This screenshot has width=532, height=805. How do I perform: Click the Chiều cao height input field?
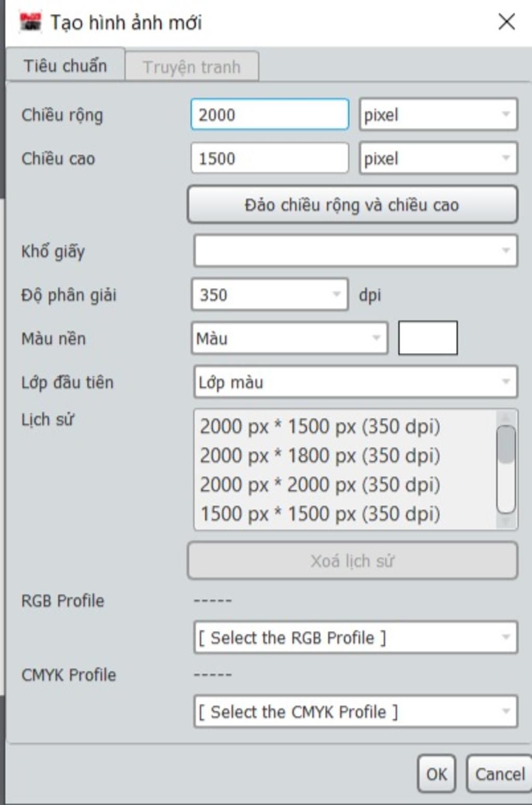270,158
